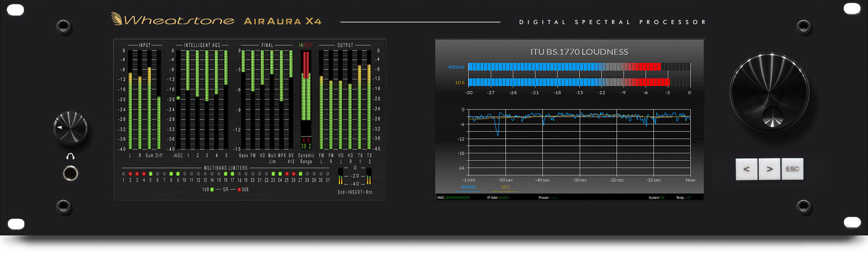The width and height of the screenshot is (868, 265).
Task: Click the INTELLIGENT AGC section label
Action: (x=202, y=45)
